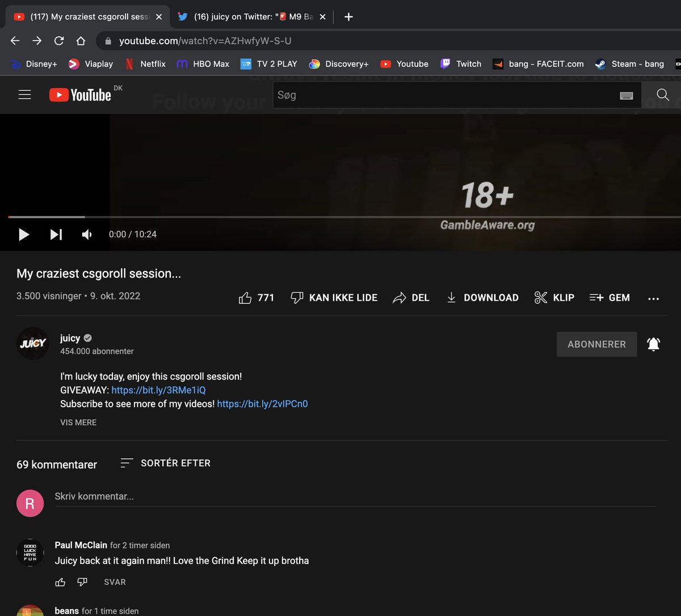Click the 0:00 / 10:24 time display
681x616 pixels.
pyautogui.click(x=133, y=234)
